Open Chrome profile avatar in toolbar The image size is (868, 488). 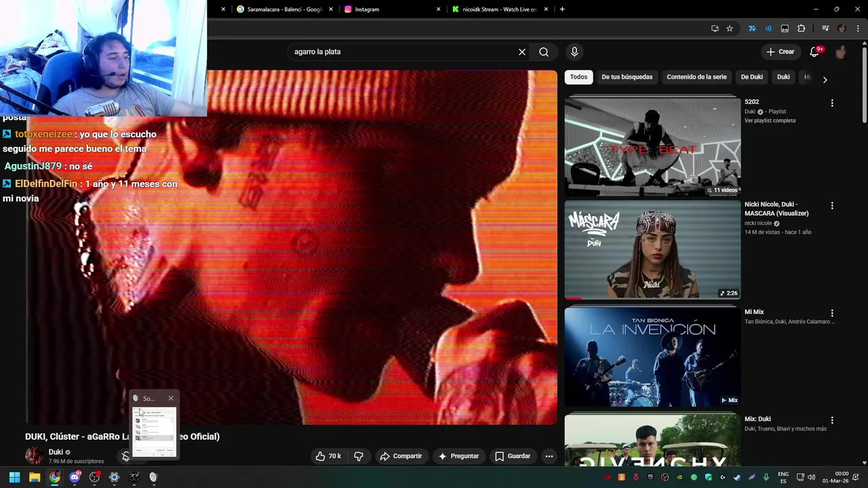tap(842, 28)
